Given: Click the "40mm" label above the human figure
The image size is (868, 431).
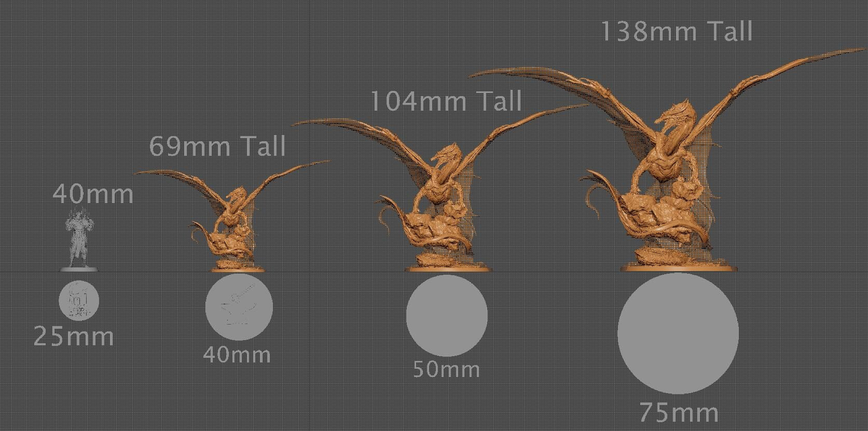Looking at the screenshot, I should click(93, 194).
